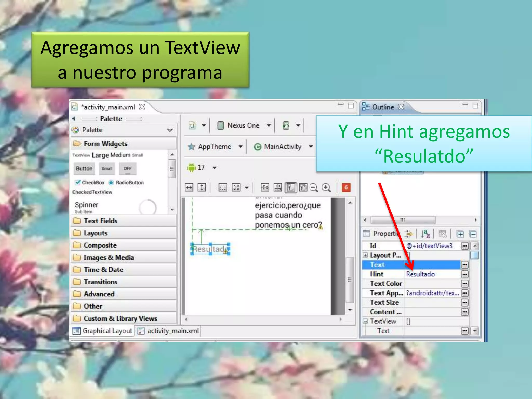Click the MainActivity class icon
The image size is (532, 399).
tap(257, 147)
